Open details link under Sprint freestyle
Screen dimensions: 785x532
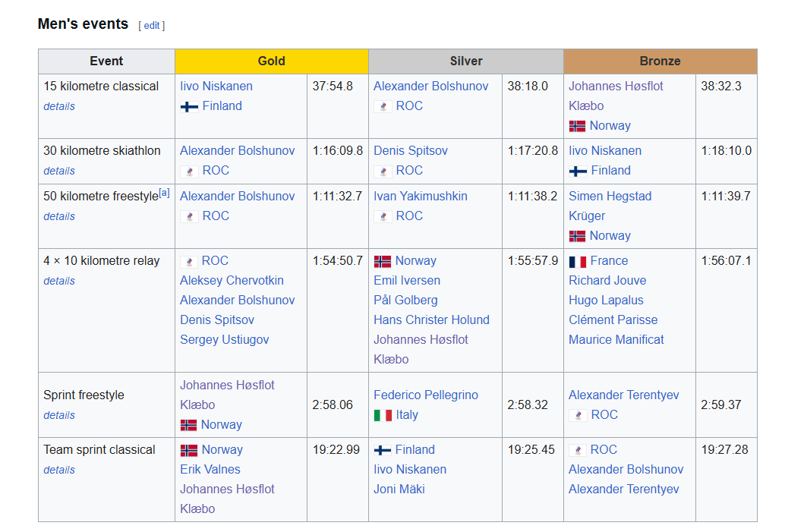[x=59, y=415]
